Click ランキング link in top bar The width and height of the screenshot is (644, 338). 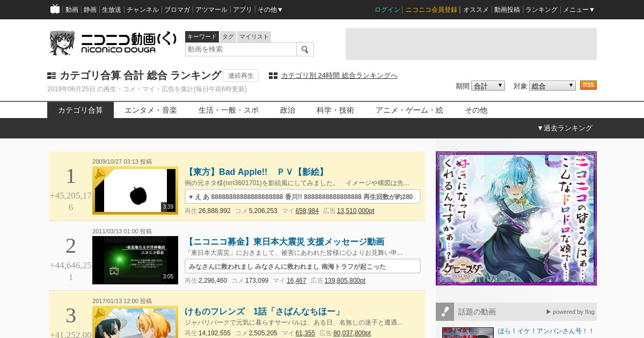click(x=541, y=10)
